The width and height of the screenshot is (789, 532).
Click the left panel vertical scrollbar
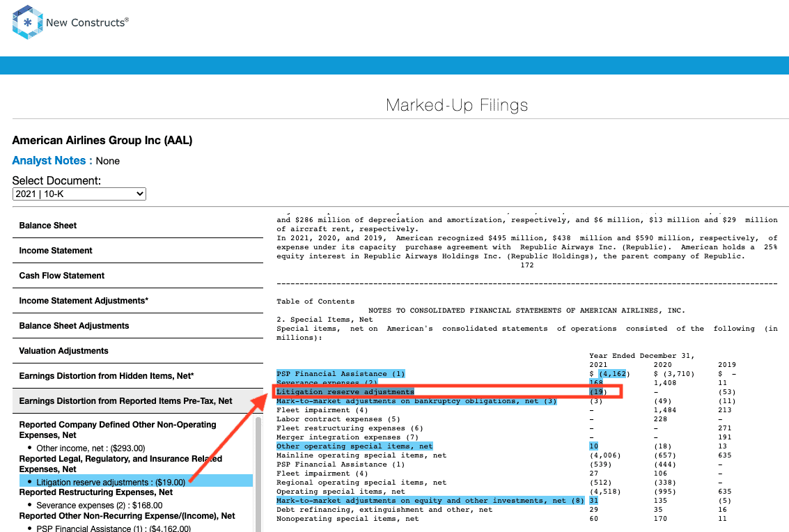258,473
